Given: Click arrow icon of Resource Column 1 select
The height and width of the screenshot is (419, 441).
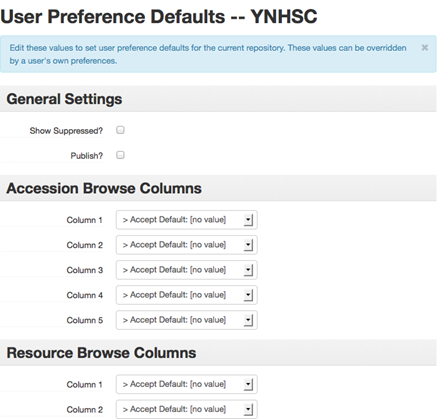Looking at the screenshot, I should coord(248,384).
